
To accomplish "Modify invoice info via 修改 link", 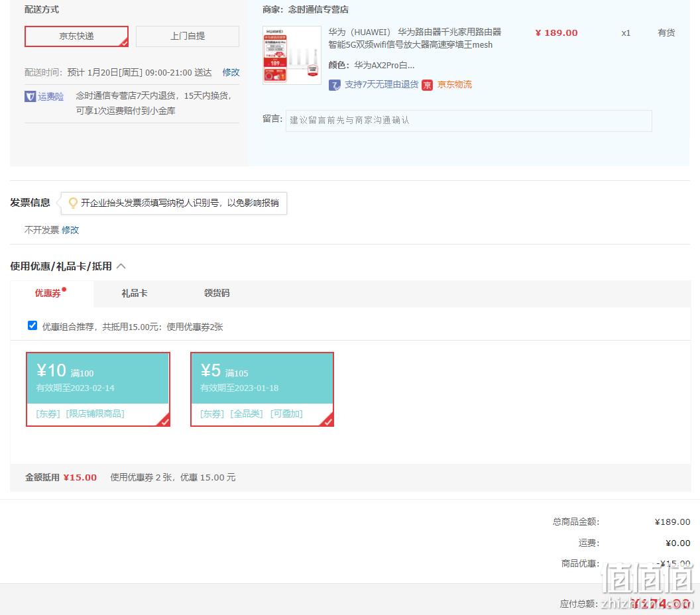I will point(70,230).
